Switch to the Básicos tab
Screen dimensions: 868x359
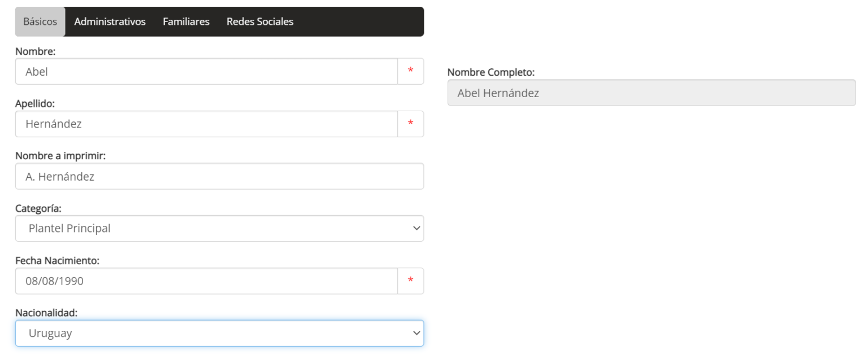coord(40,21)
